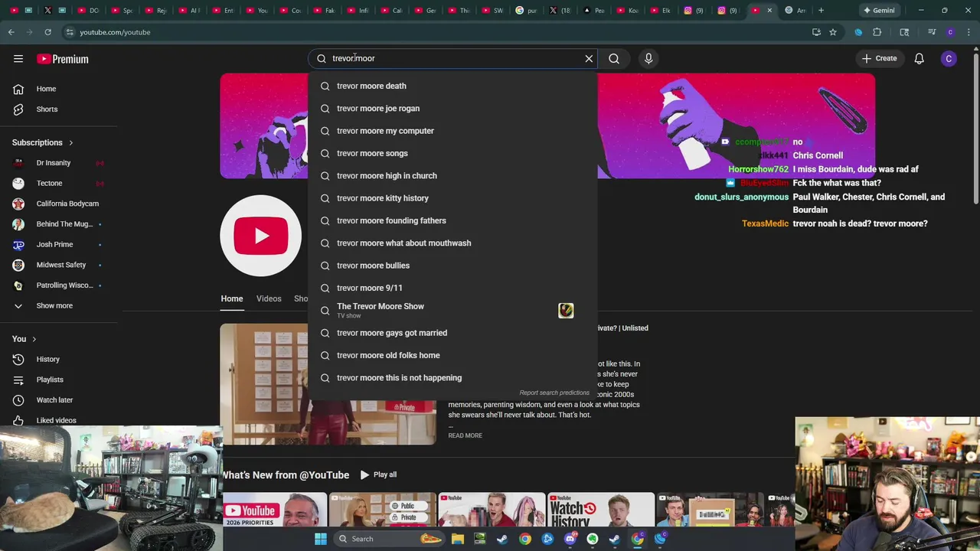Open the browser extensions puzzle icon

pyautogui.click(x=877, y=32)
